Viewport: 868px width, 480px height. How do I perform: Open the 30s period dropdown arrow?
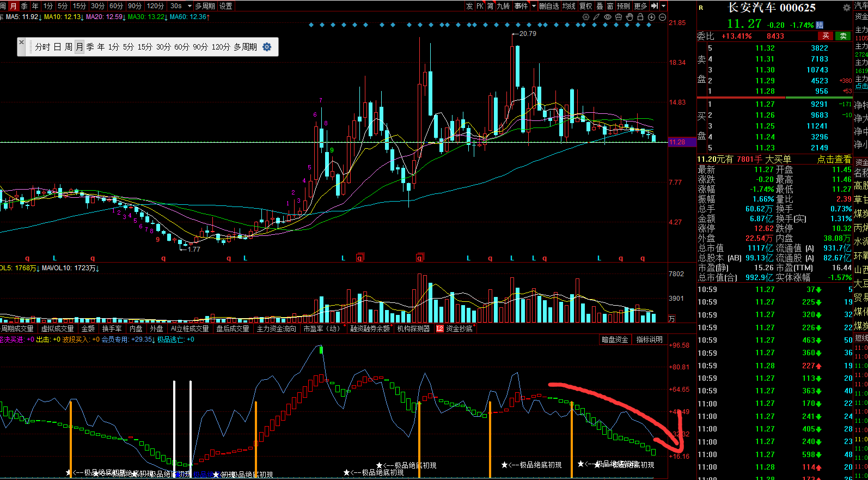point(190,6)
